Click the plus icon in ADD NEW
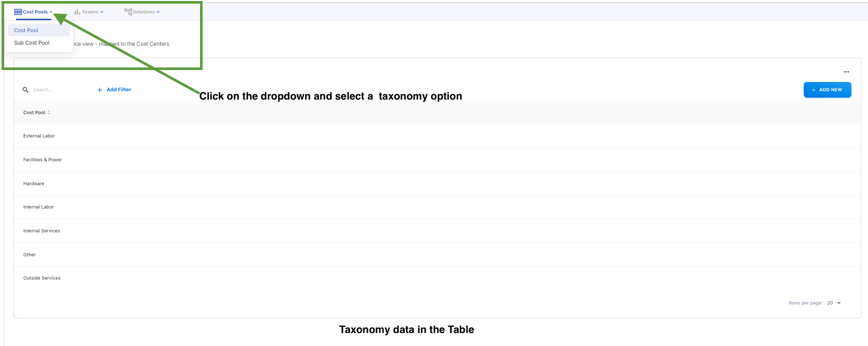 click(x=814, y=90)
